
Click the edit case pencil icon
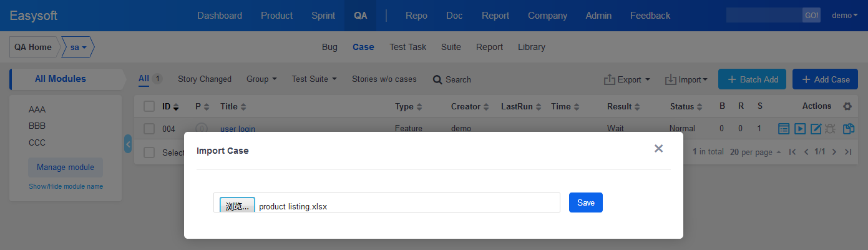[816, 129]
